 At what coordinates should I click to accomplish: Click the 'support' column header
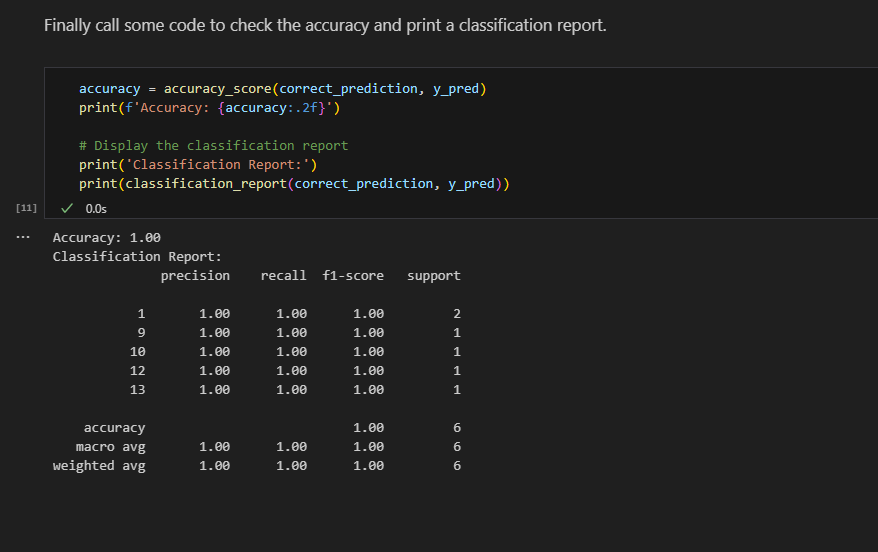[434, 275]
